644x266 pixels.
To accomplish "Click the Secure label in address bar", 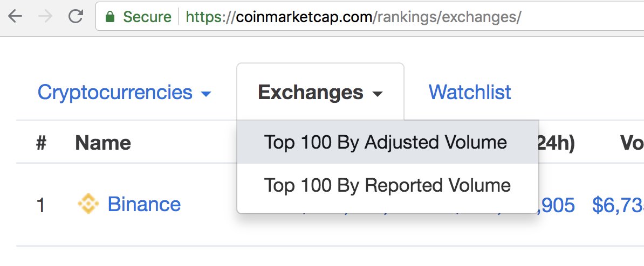I will point(147,16).
